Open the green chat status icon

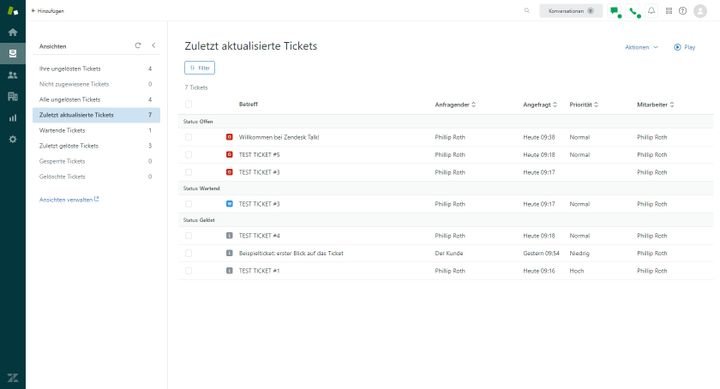coord(615,11)
